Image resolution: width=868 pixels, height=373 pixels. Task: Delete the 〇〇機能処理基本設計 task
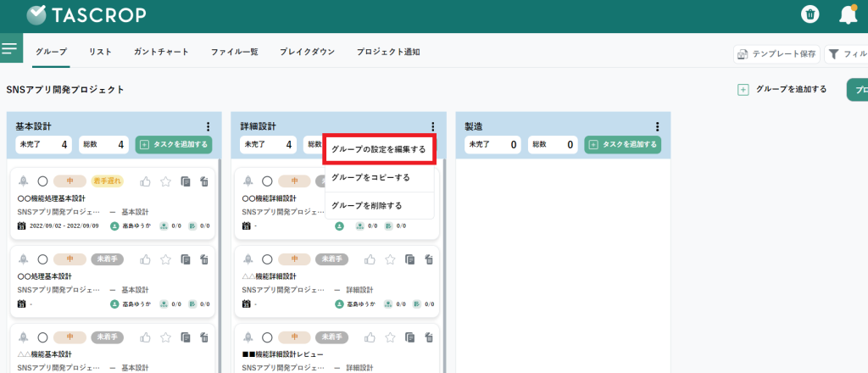[x=203, y=181]
